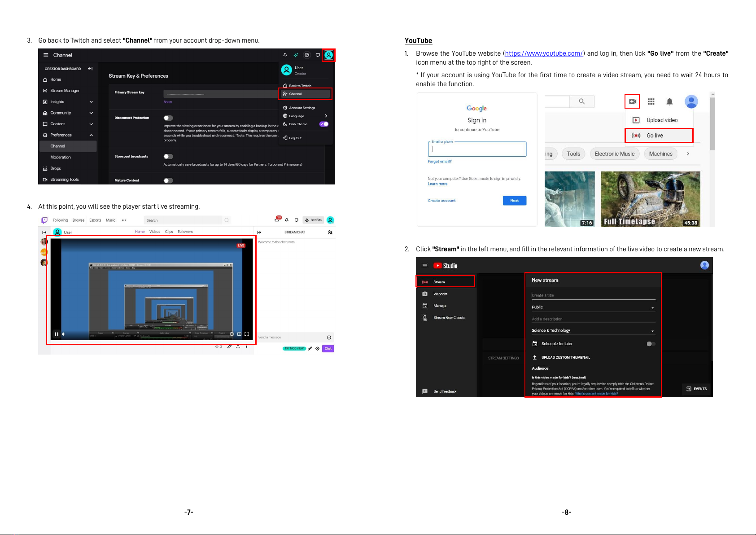Open chat settings gear below chat
Image resolution: width=756 pixels, height=535 pixels.
pyautogui.click(x=317, y=348)
